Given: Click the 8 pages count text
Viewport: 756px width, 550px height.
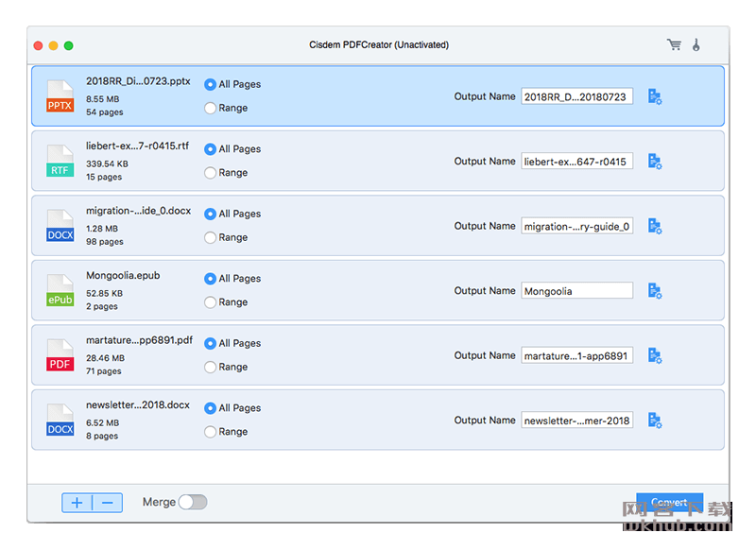Looking at the screenshot, I should (x=102, y=436).
